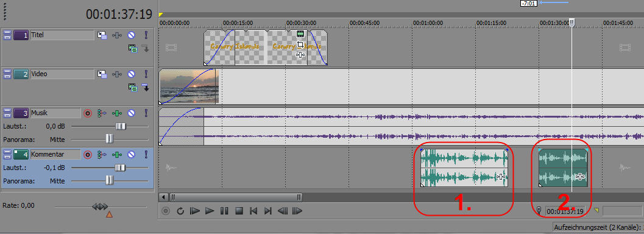Start playback with the Play button
This screenshot has width=644, height=234.
click(x=210, y=211)
